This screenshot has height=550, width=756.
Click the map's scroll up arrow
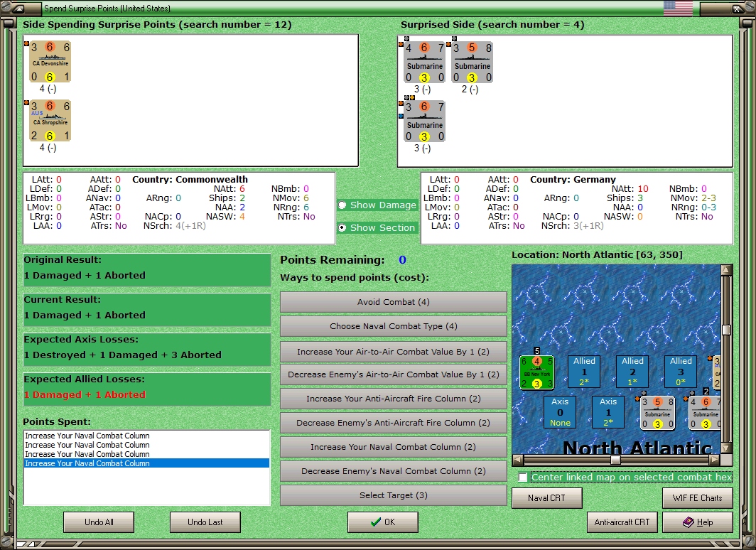pos(727,269)
